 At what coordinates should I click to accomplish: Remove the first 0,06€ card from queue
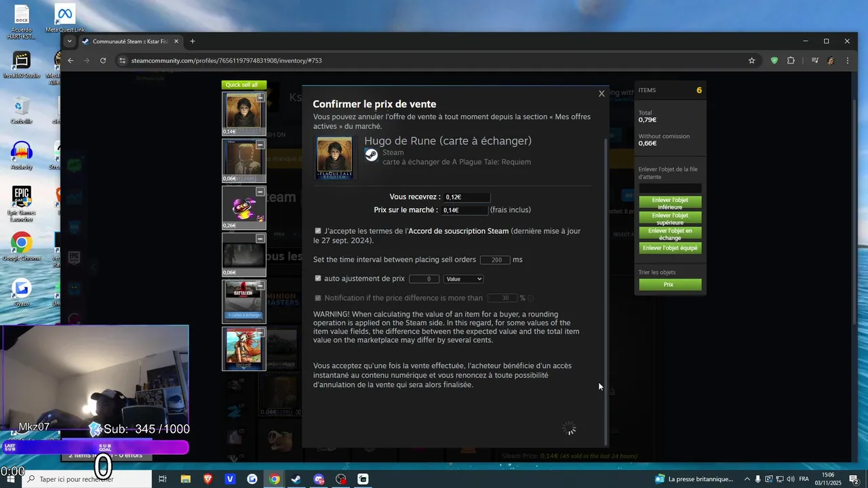coord(260,145)
